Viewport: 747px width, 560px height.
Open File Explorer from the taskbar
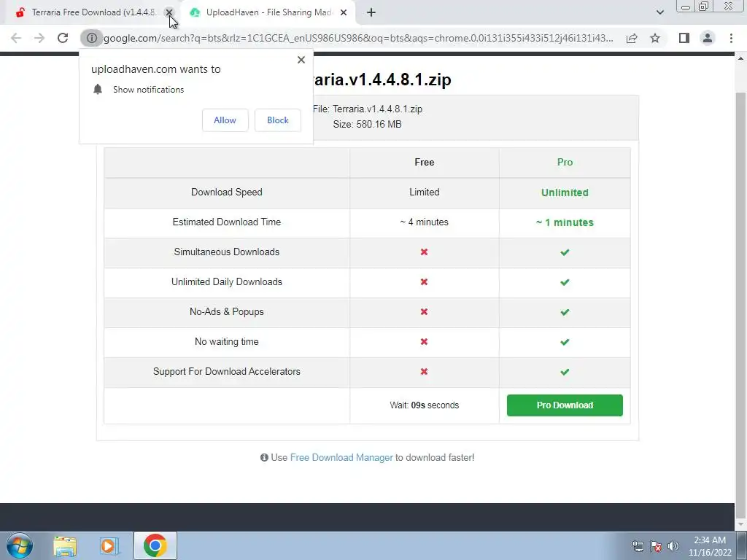(x=65, y=546)
